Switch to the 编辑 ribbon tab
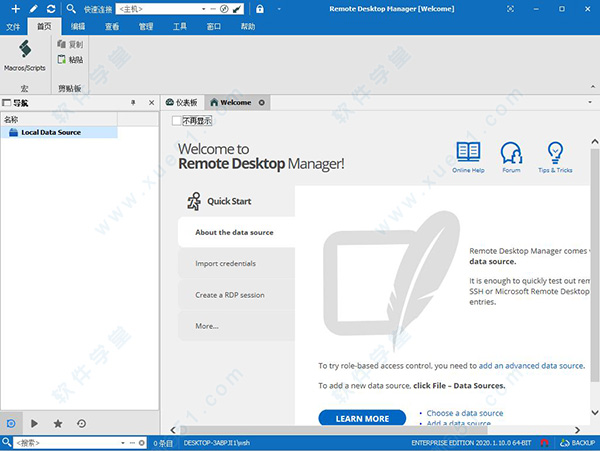The height and width of the screenshot is (451, 600). coord(78,26)
